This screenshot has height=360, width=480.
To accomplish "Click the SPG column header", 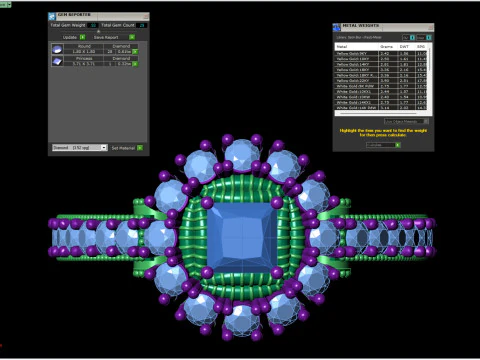I will click(x=421, y=47).
